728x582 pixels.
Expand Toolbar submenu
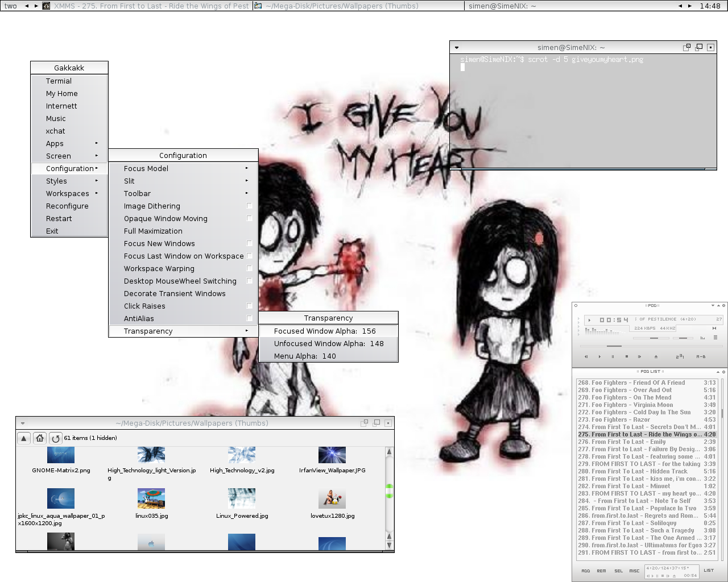(183, 193)
